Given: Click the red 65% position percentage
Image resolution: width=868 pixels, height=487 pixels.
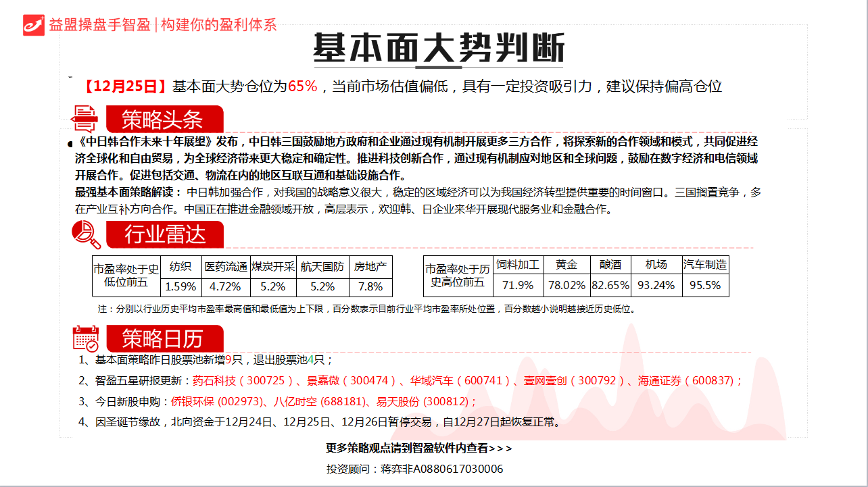Looking at the screenshot, I should (x=302, y=86).
